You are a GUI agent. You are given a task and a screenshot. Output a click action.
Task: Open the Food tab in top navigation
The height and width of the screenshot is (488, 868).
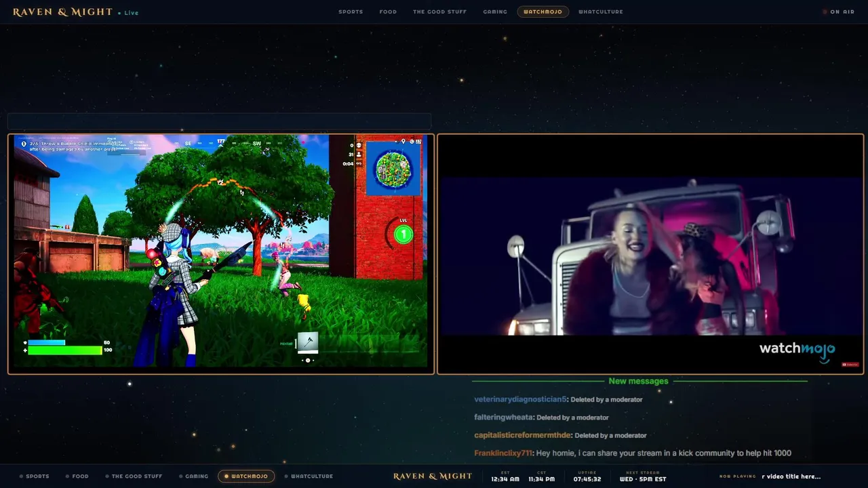click(388, 12)
